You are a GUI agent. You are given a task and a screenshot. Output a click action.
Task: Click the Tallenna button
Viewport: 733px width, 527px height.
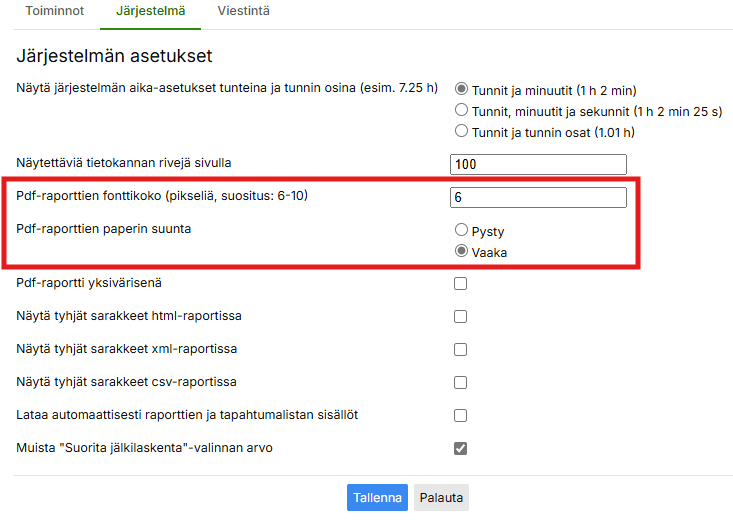(x=379, y=498)
